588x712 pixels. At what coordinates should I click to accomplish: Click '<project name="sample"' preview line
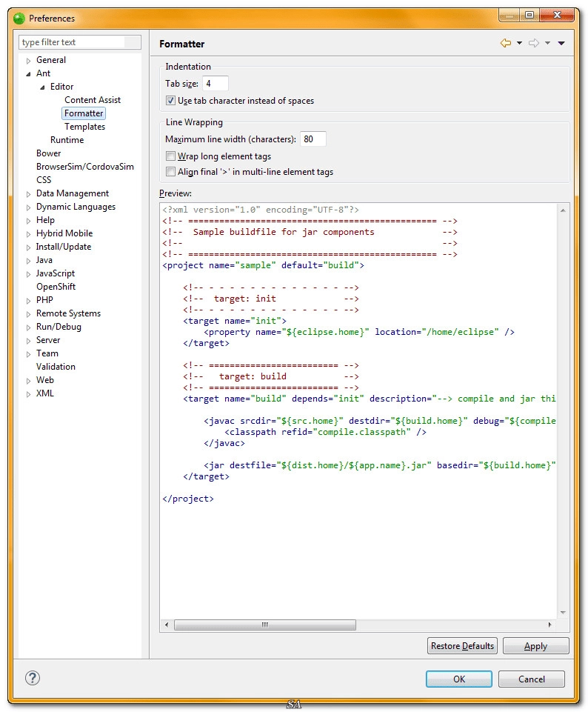point(263,265)
